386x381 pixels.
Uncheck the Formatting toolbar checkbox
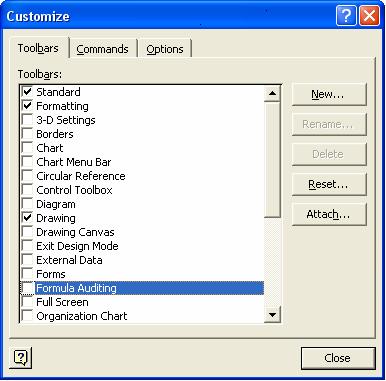pos(27,106)
